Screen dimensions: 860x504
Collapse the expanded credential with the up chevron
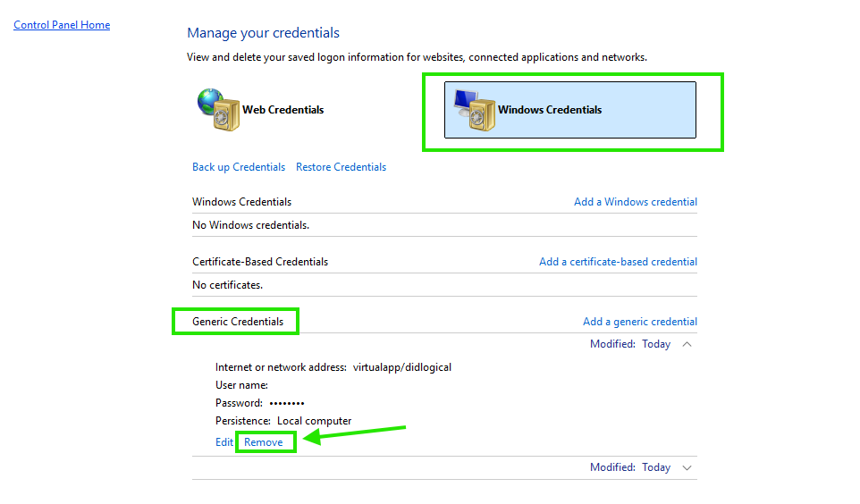(x=687, y=344)
